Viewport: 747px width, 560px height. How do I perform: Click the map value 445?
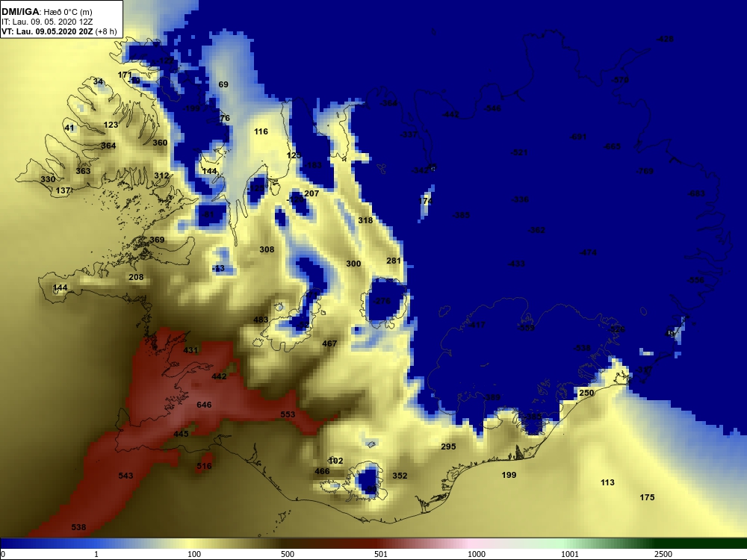pyautogui.click(x=181, y=434)
